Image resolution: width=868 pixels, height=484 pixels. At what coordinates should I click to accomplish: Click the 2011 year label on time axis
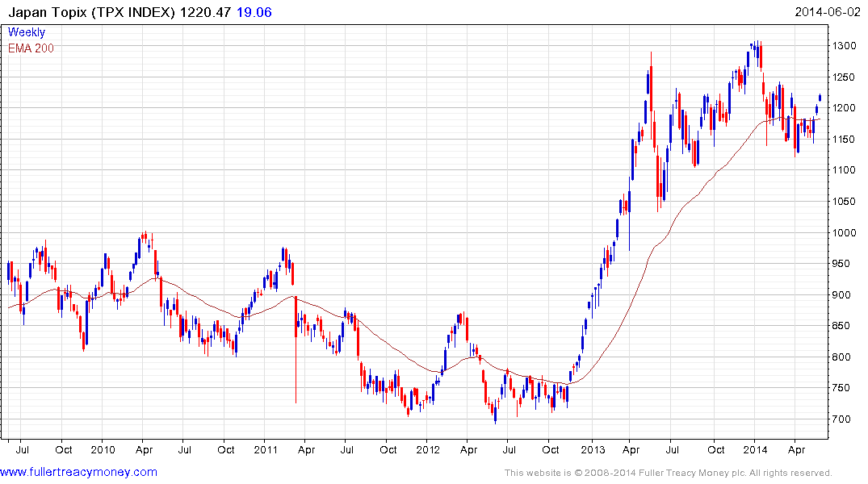pos(266,449)
